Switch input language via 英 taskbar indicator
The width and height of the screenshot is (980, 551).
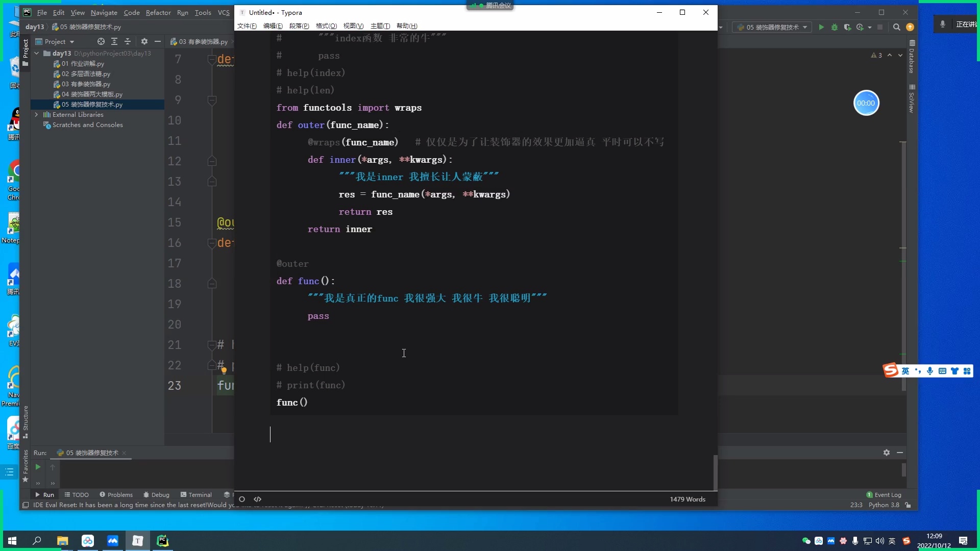(892, 541)
